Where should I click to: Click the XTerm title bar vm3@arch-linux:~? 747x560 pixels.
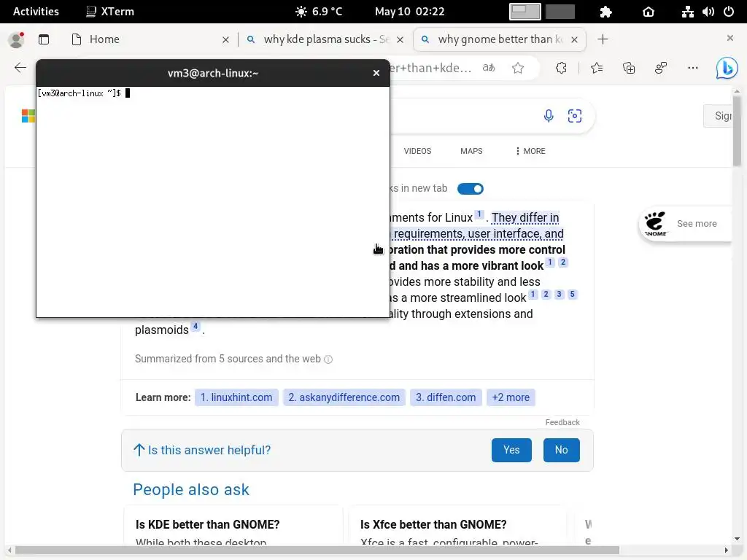(213, 73)
